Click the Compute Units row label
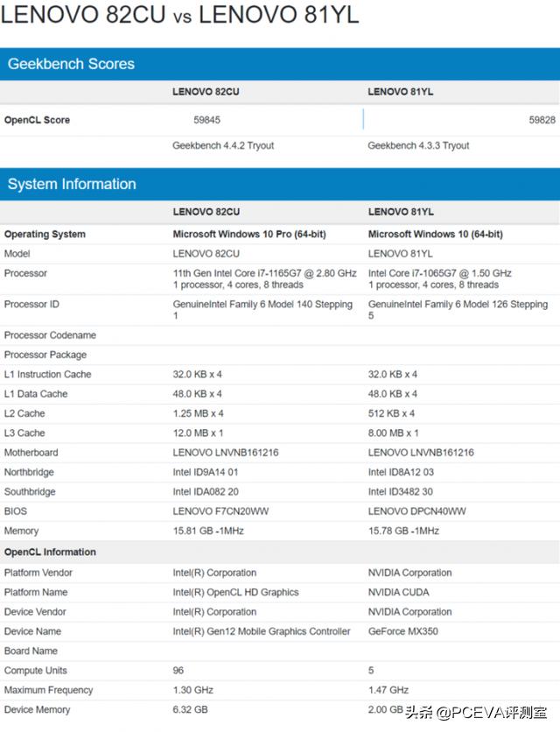The image size is (560, 732). (x=36, y=671)
